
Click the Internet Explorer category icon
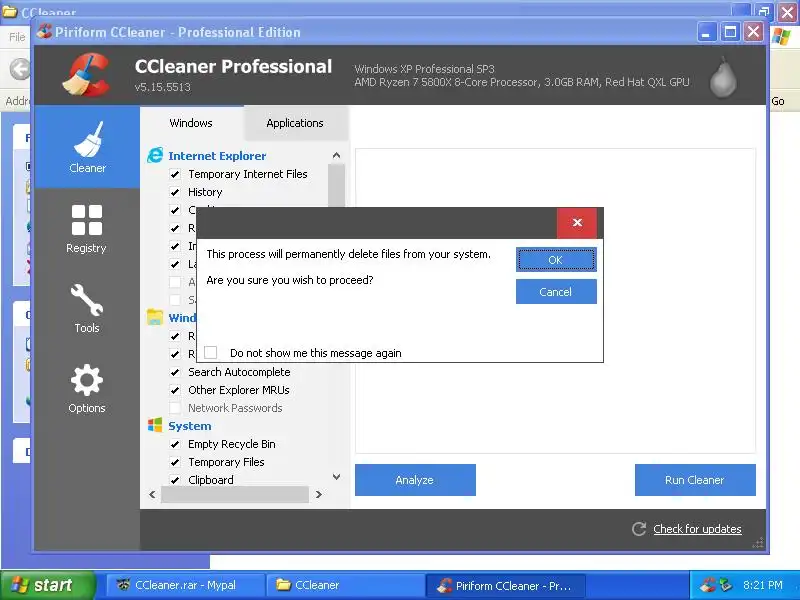pyautogui.click(x=155, y=156)
